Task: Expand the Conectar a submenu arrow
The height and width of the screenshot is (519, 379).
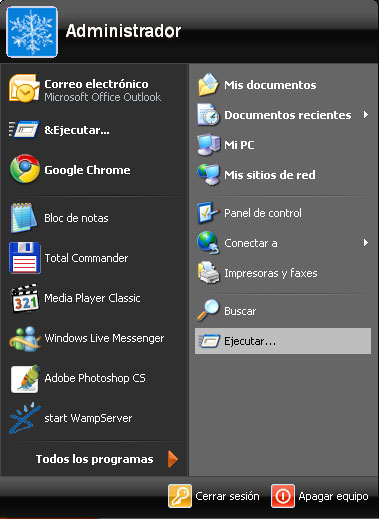Action: 366,243
